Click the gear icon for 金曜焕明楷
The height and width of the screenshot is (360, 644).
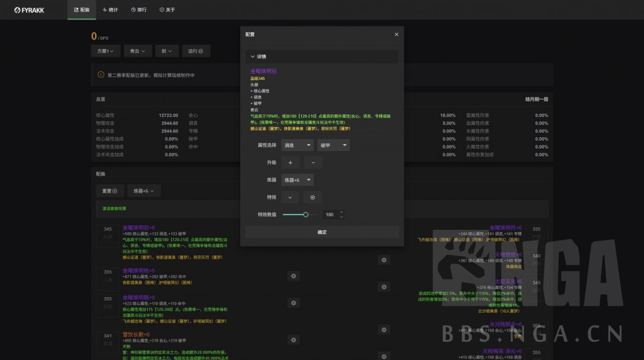click(x=293, y=276)
